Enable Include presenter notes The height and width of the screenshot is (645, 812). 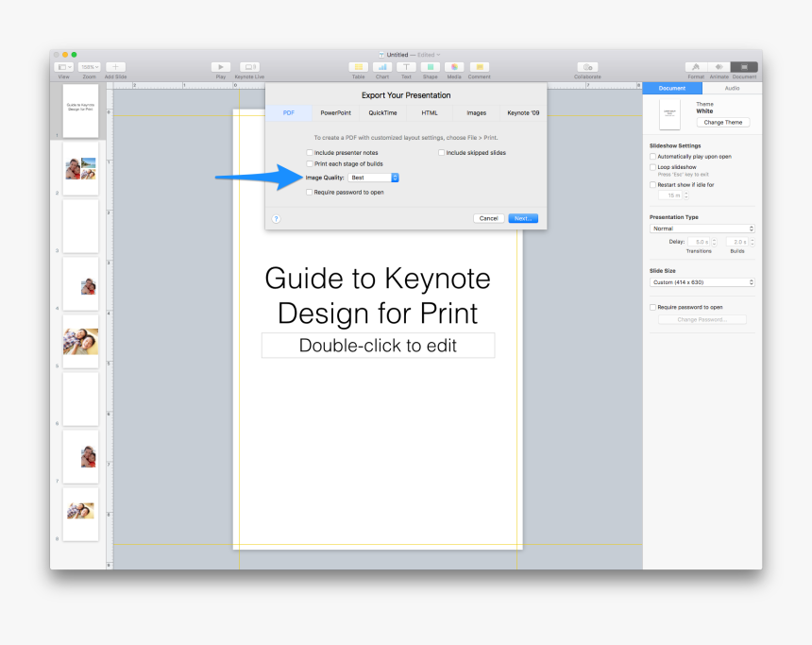[310, 153]
